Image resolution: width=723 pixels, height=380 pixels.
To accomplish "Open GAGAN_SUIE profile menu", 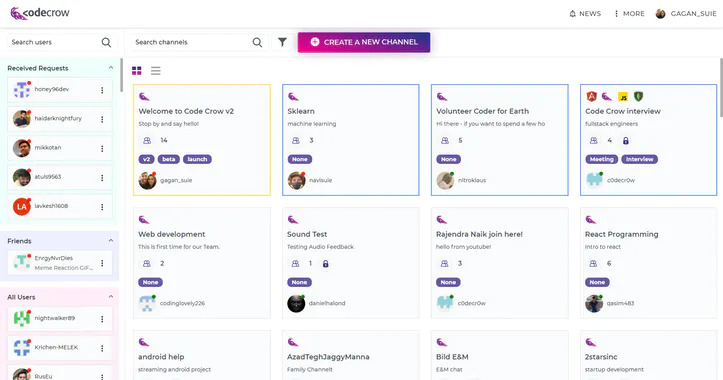I will pyautogui.click(x=686, y=14).
